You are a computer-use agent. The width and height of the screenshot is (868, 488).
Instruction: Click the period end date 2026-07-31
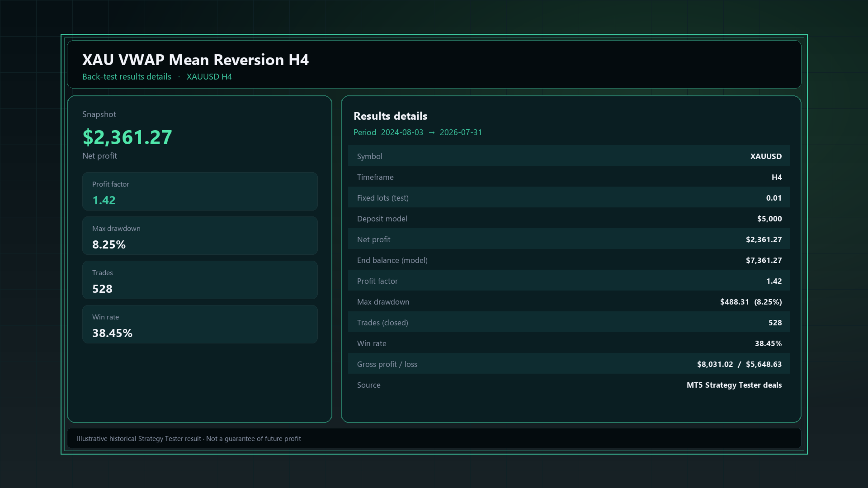coord(461,132)
